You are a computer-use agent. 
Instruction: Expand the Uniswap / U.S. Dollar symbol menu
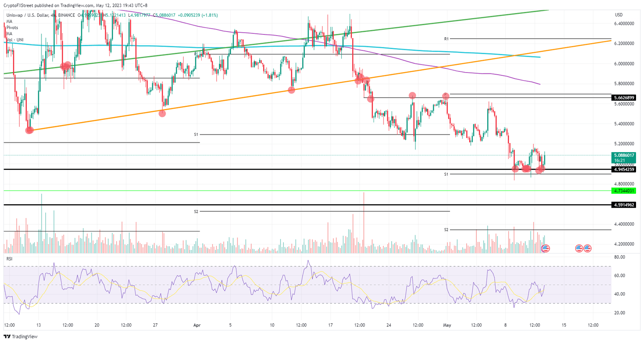tap(25, 15)
